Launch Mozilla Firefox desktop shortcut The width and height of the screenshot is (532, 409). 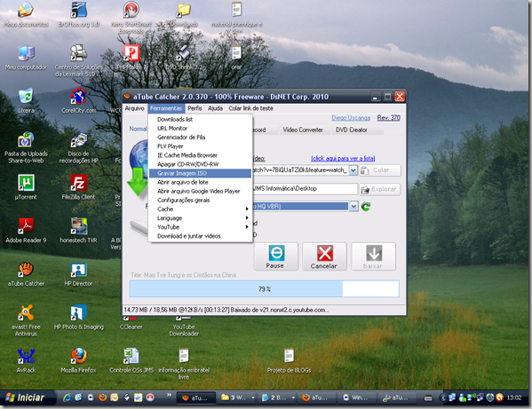pos(78,360)
